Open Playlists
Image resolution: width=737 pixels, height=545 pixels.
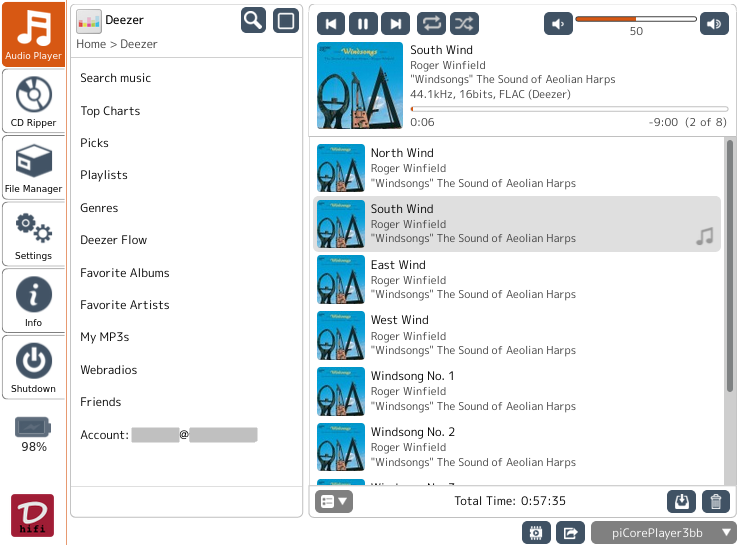point(104,175)
